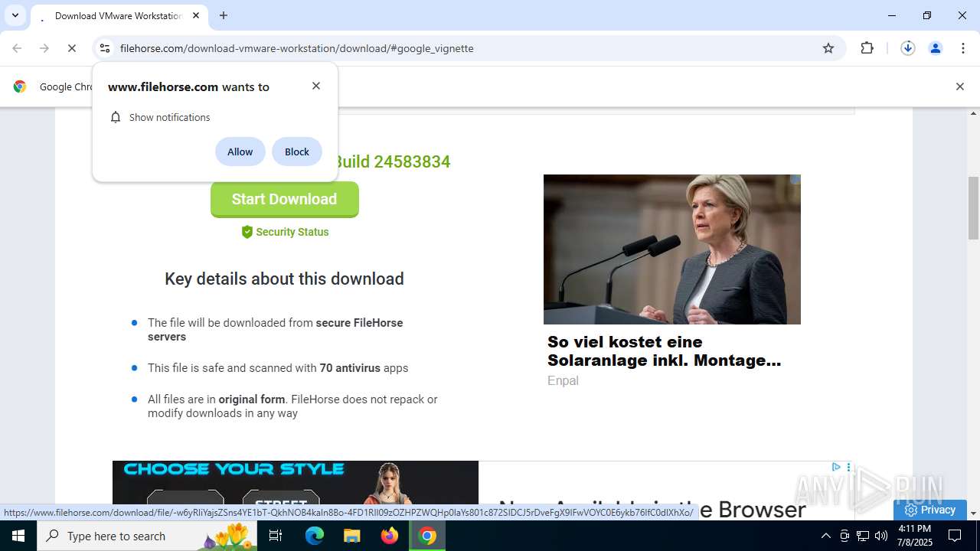Open site information icon in address bar
The height and width of the screenshot is (551, 980).
tap(105, 48)
